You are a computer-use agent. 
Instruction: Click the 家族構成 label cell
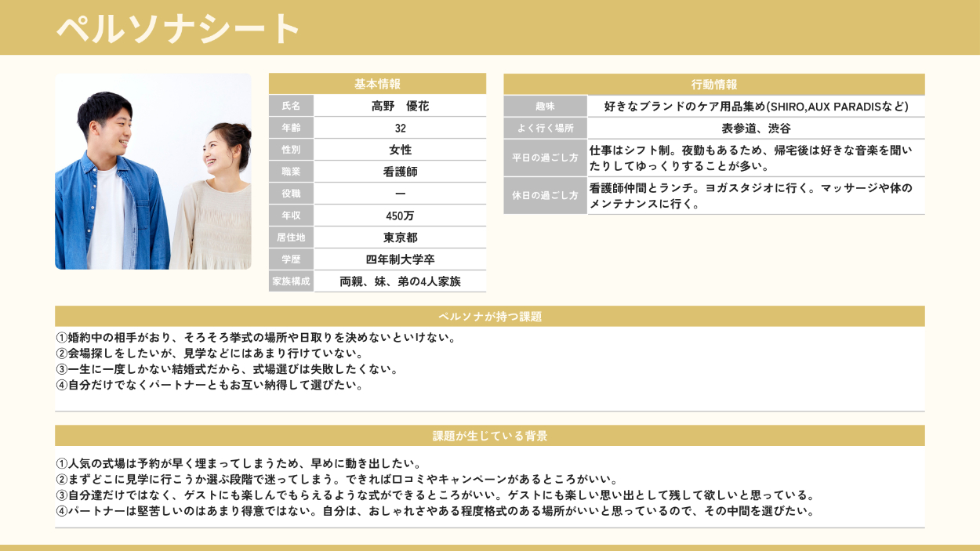tap(291, 281)
